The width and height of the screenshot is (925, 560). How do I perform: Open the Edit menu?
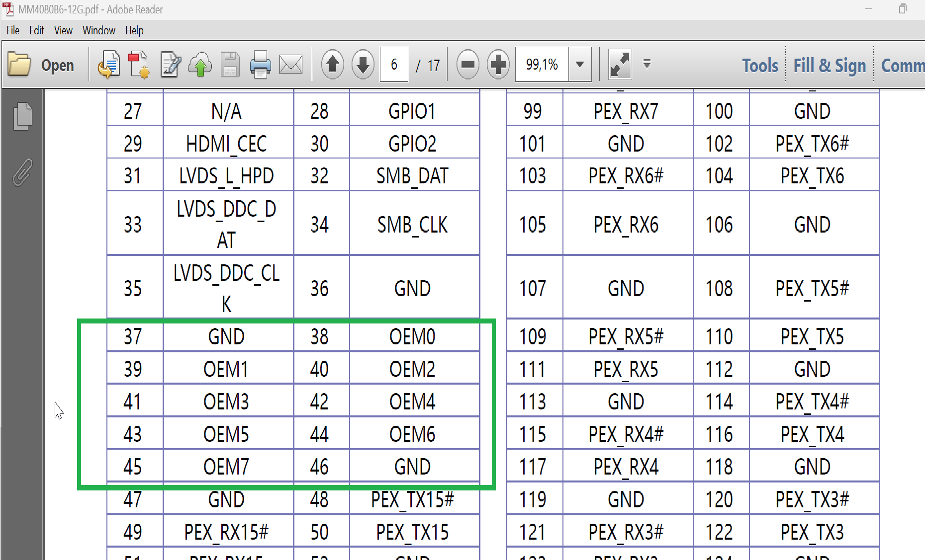tap(37, 30)
